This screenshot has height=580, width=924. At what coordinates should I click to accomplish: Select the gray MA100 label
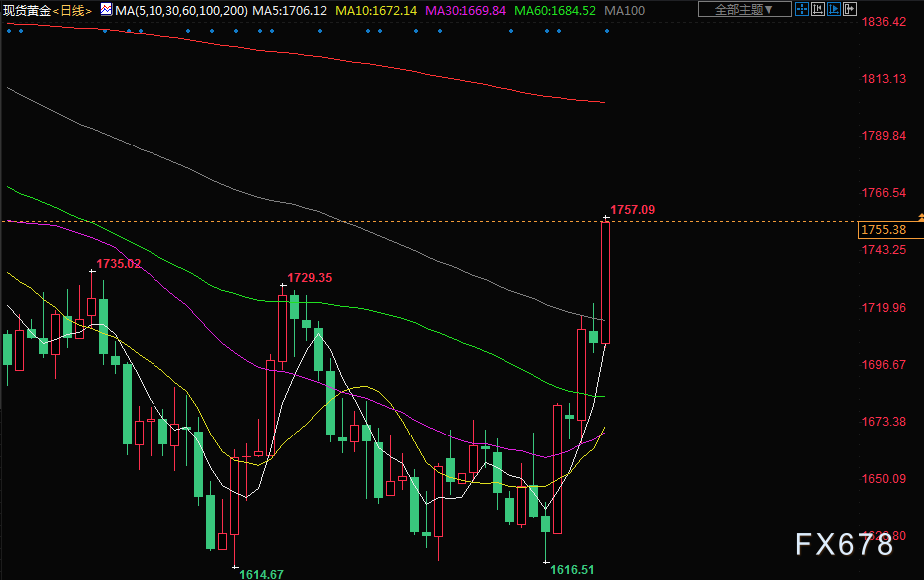click(x=625, y=10)
